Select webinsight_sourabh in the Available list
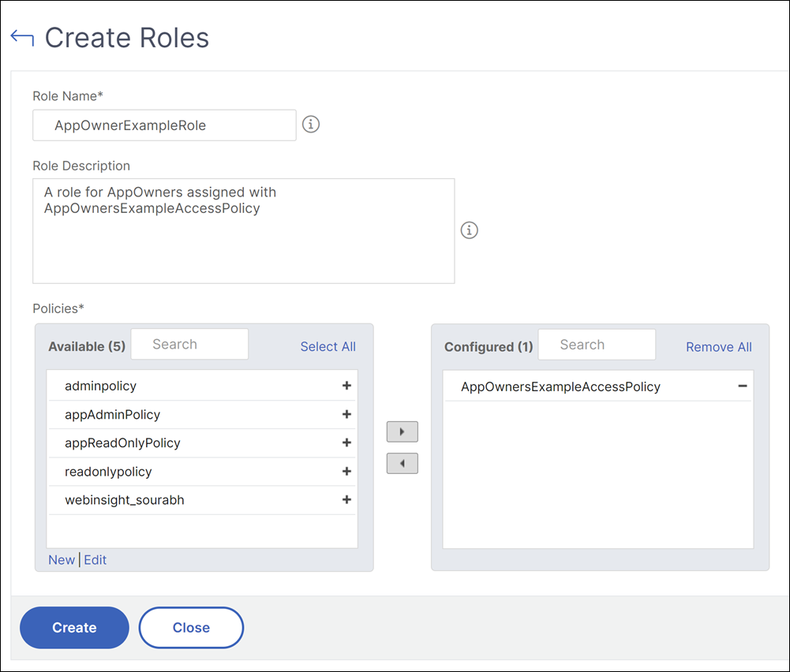Viewport: 790px width, 672px height. [202, 500]
